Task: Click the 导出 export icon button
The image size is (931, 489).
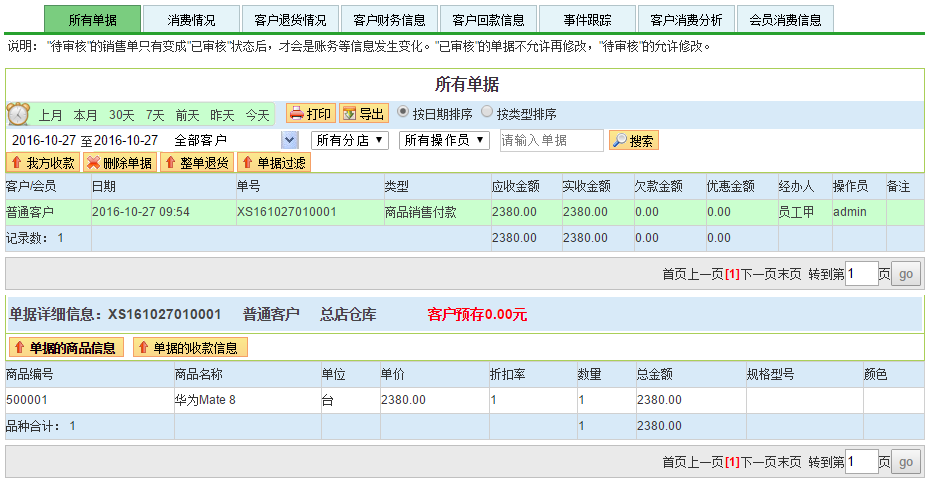Action: click(363, 114)
